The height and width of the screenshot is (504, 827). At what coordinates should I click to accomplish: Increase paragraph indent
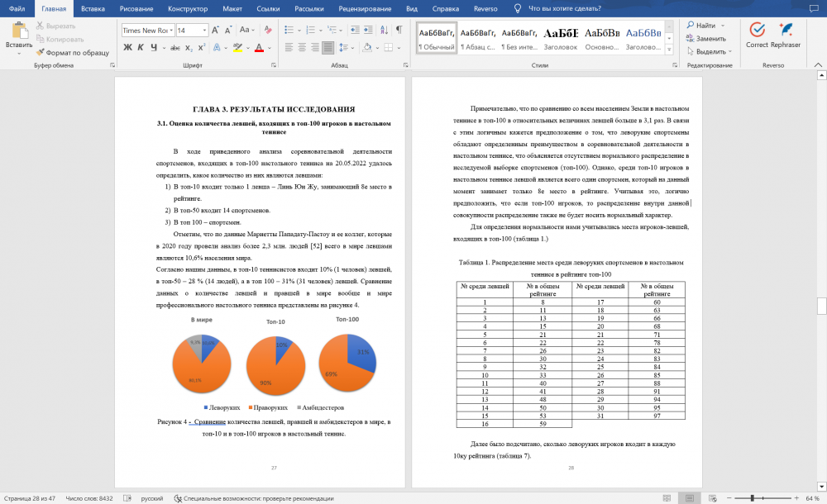pos(368,30)
